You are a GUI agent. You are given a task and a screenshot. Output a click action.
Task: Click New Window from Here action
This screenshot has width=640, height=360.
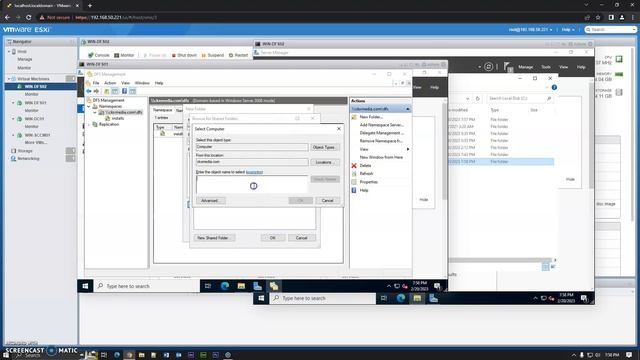click(x=381, y=157)
